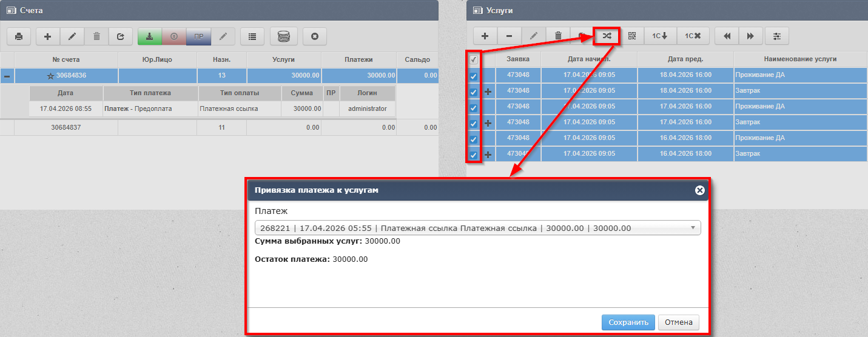Expand the Завтрак row dated 18.04.2026 16:00
The image size is (868, 337).
click(x=489, y=91)
